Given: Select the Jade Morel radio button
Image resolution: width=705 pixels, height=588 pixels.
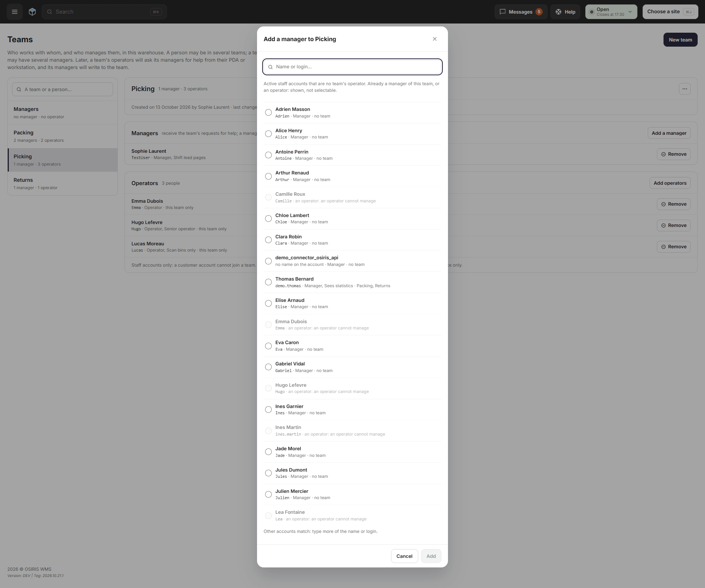Looking at the screenshot, I should 268,452.
